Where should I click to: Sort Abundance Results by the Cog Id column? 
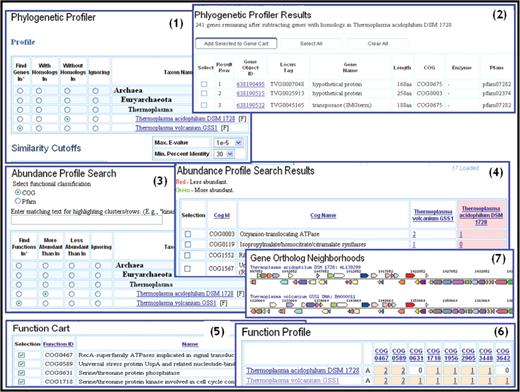pos(222,215)
